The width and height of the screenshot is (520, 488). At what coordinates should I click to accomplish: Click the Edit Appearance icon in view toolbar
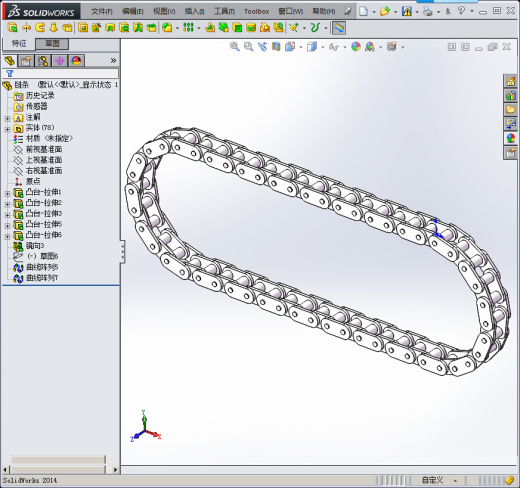click(356, 47)
